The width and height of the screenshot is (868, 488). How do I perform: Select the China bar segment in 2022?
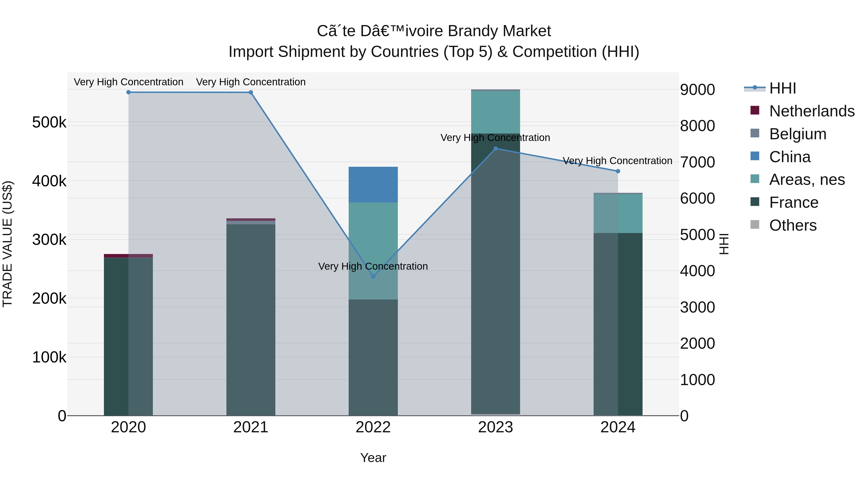pos(373,185)
